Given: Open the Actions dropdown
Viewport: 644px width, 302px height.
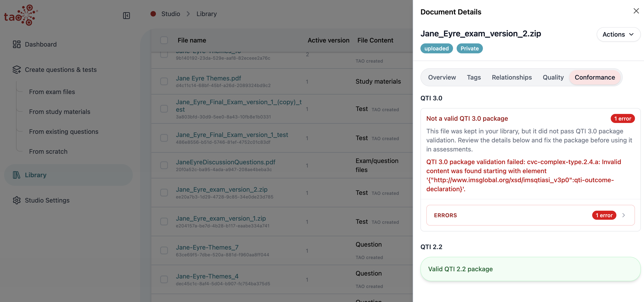Looking at the screenshot, I should [x=618, y=34].
